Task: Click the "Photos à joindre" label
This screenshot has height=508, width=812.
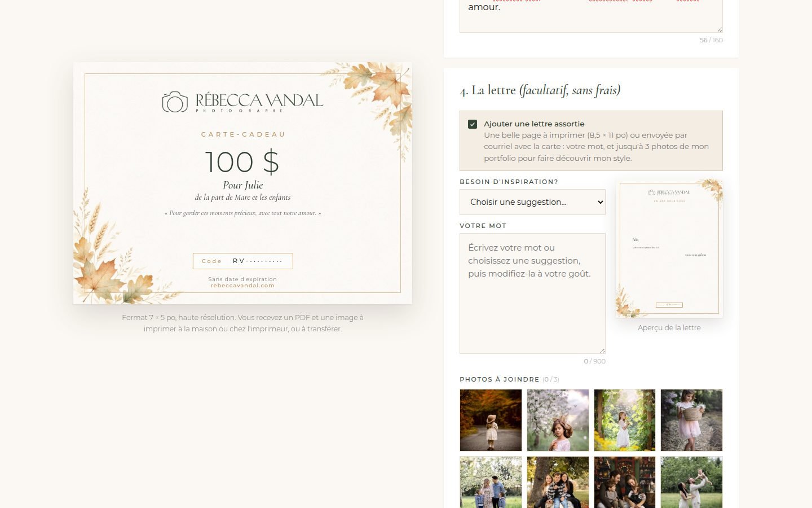Action: 500,379
